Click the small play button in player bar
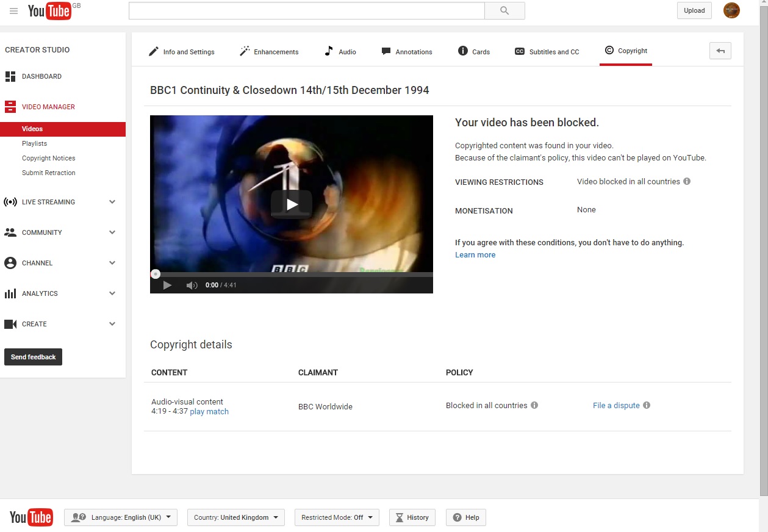Viewport: 768px width, 532px height. [167, 285]
